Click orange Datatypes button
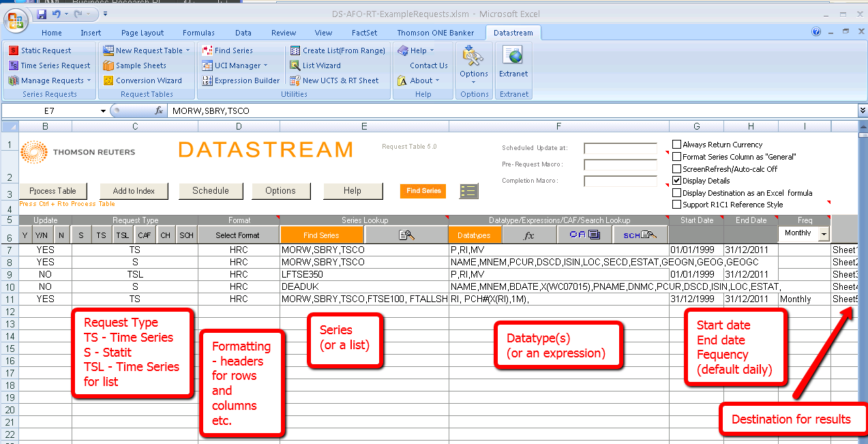868x444 pixels. pos(474,235)
